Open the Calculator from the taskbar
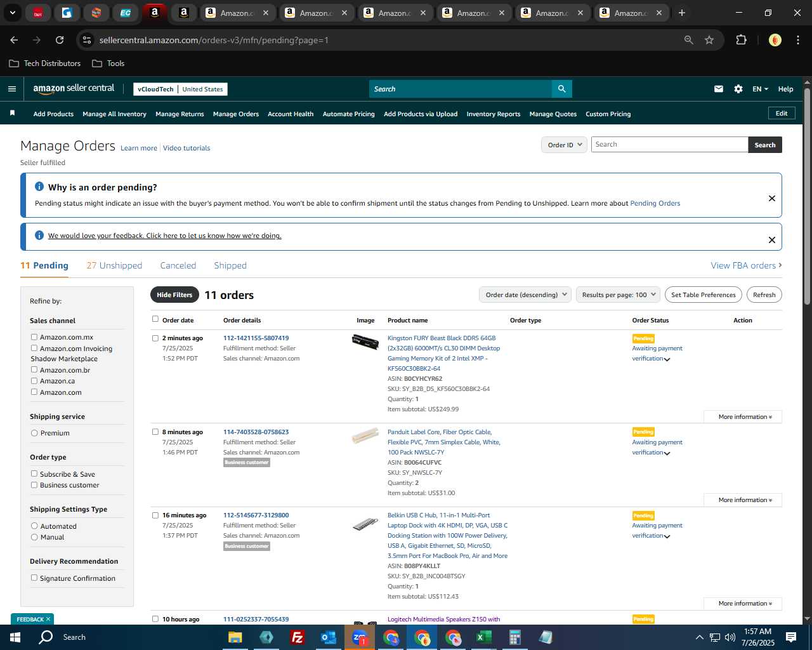Image resolution: width=812 pixels, height=650 pixels. 514,637
